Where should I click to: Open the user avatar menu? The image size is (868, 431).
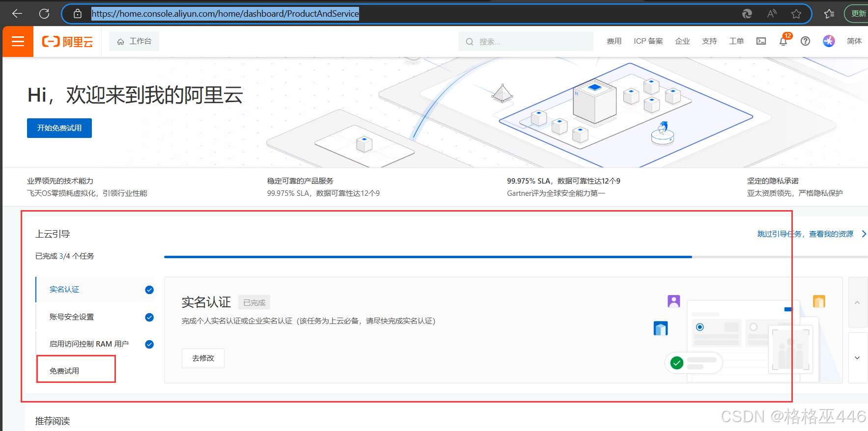click(829, 41)
